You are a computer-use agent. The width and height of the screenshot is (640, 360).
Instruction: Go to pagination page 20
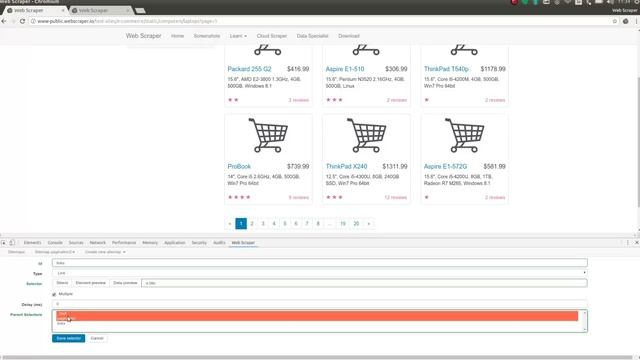click(x=356, y=224)
